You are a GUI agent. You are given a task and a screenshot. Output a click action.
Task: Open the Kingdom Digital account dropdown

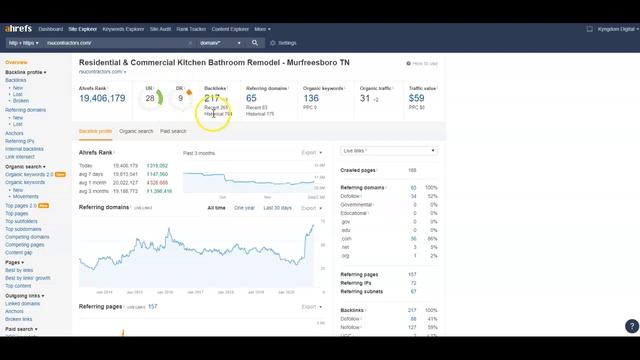[618, 29]
